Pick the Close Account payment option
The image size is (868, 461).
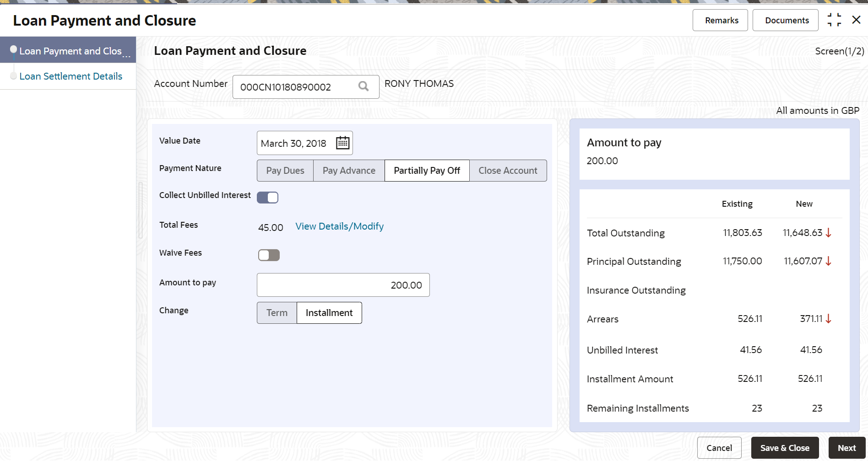coord(508,171)
